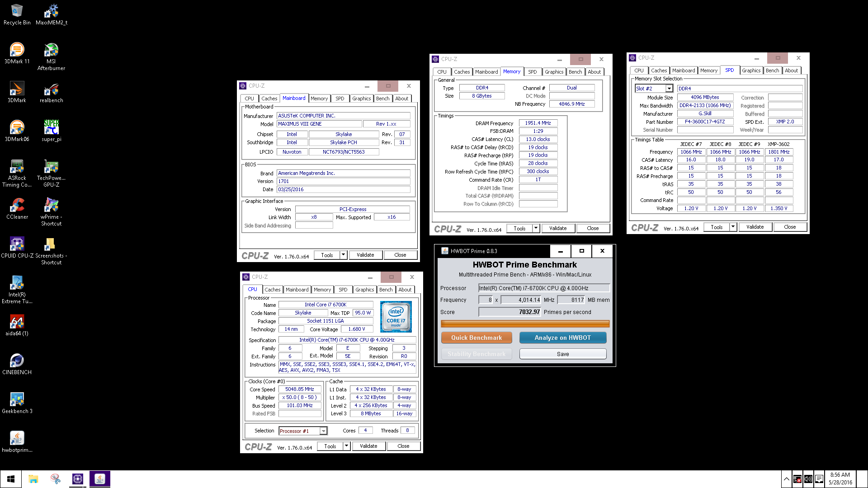This screenshot has width=868, height=488.
Task: Select the CINEBENCH desktop icon
Action: pyautogui.click(x=17, y=364)
